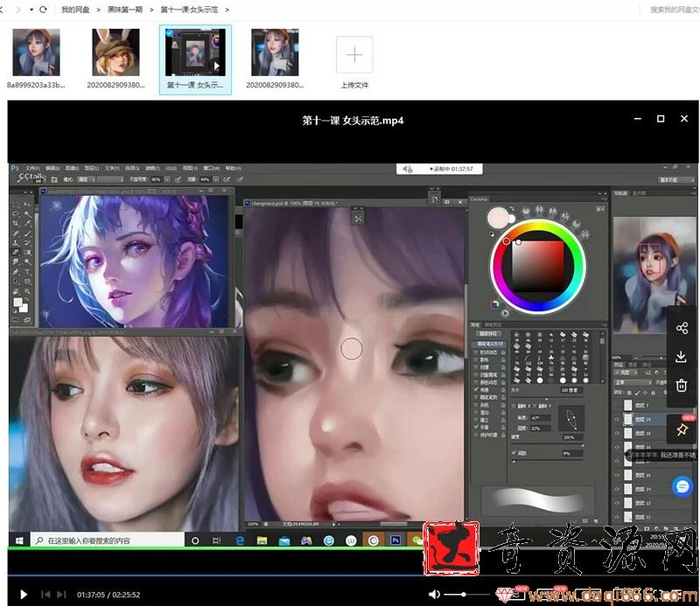
Task: Select the Eyedropper tool
Action: (x=28, y=224)
